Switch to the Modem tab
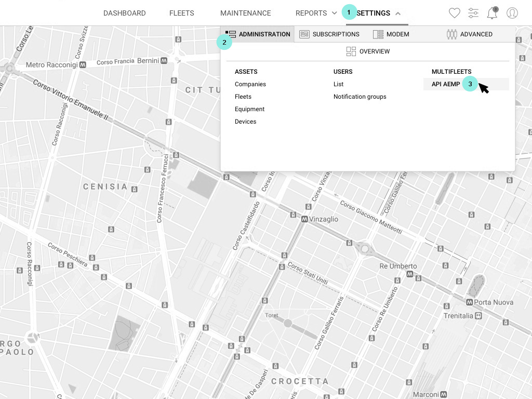This screenshot has width=532, height=399. (x=391, y=34)
